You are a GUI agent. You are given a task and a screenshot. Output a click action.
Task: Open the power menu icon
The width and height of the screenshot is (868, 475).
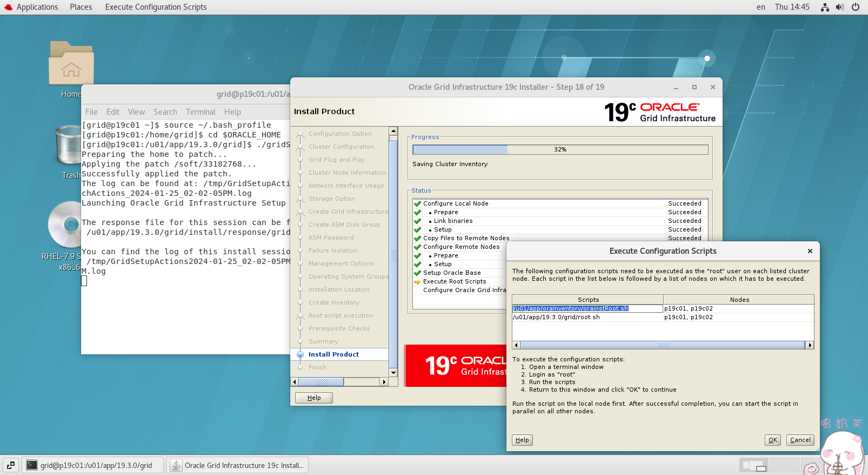pos(856,7)
